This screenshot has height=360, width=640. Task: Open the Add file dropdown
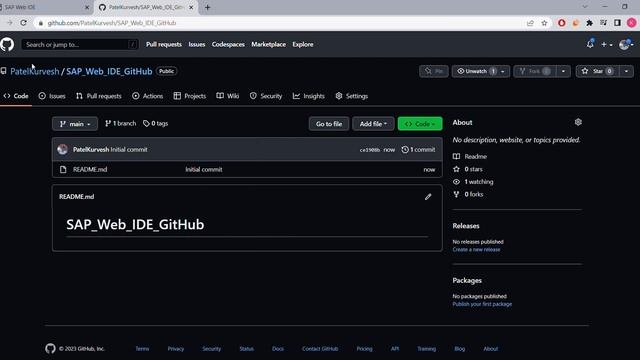click(x=373, y=124)
